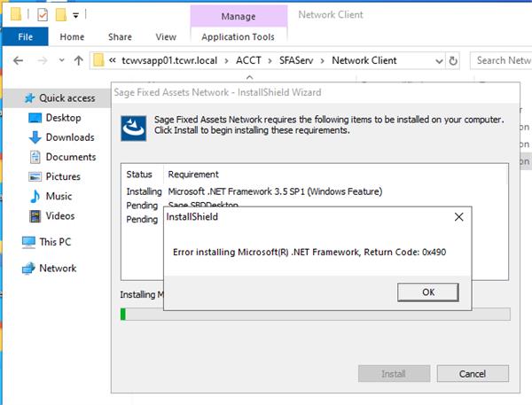Click the Desktop monitor icon in the sidebar

click(x=35, y=118)
